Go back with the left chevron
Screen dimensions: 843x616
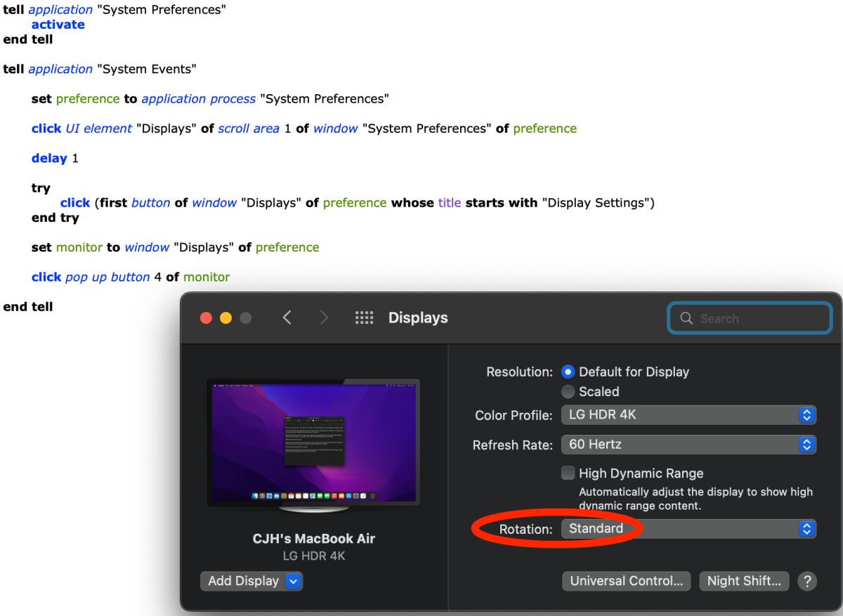[x=287, y=317]
